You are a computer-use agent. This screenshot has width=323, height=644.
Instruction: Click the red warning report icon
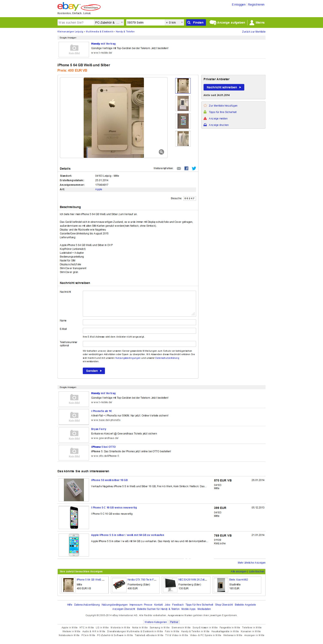pos(205,119)
